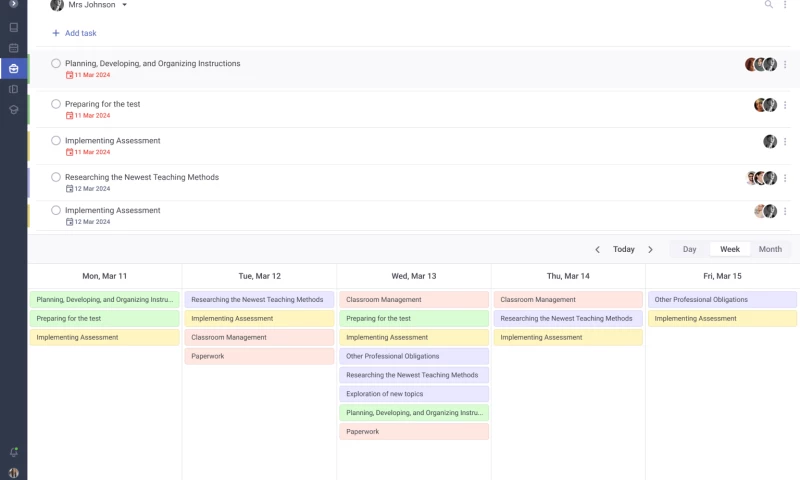The height and width of the screenshot is (480, 800).
Task: Open Researching the Newest Teaching Methods list title
Action: point(142,177)
